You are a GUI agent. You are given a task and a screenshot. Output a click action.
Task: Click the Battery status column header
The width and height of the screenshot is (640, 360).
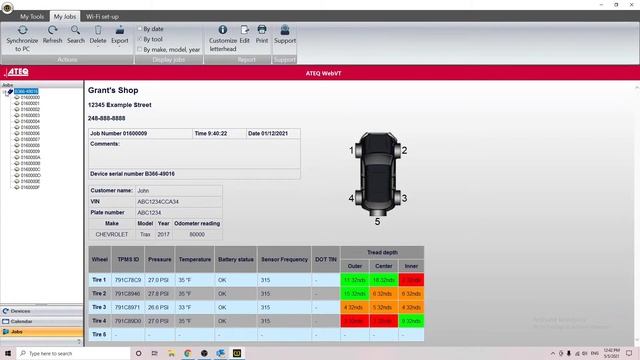[x=236, y=259]
